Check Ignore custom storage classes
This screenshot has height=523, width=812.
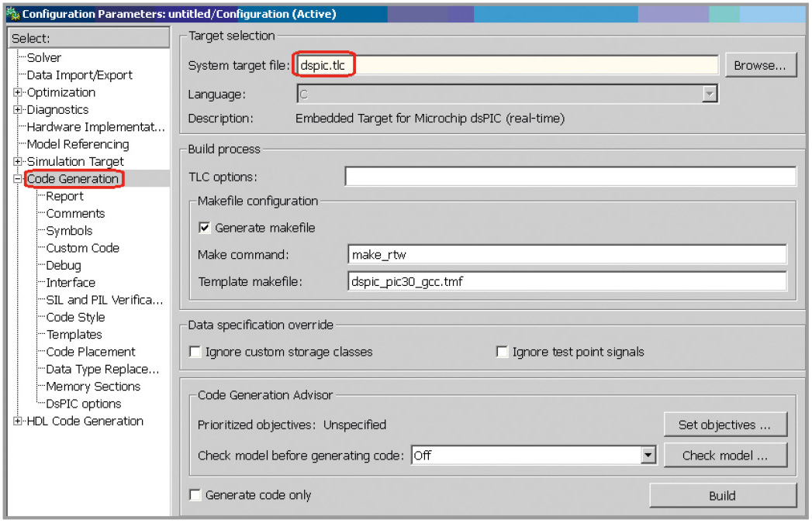(195, 352)
